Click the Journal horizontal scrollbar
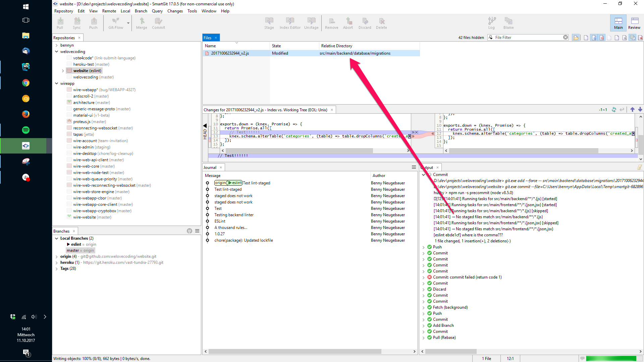644x362 pixels. point(295,351)
